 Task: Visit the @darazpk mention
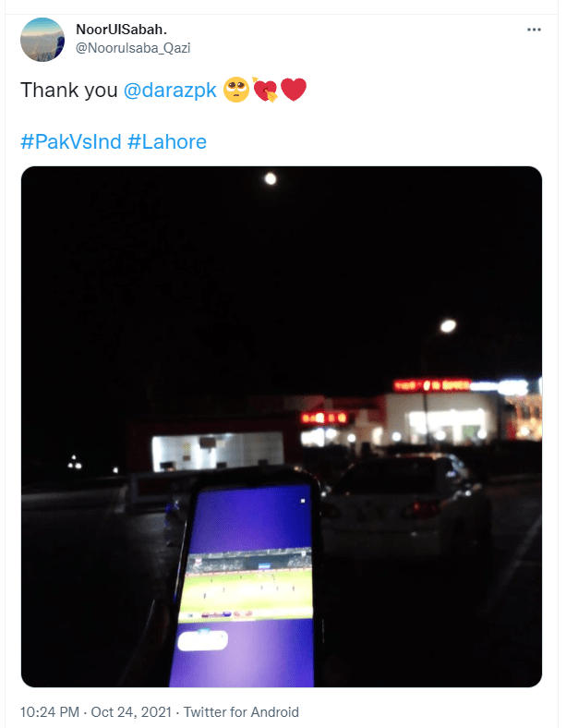click(170, 90)
